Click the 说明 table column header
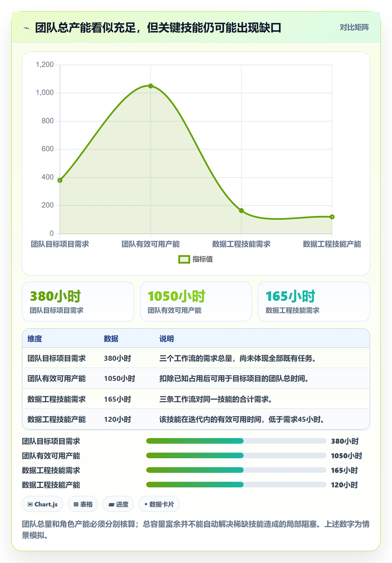The width and height of the screenshot is (392, 563). tap(167, 339)
